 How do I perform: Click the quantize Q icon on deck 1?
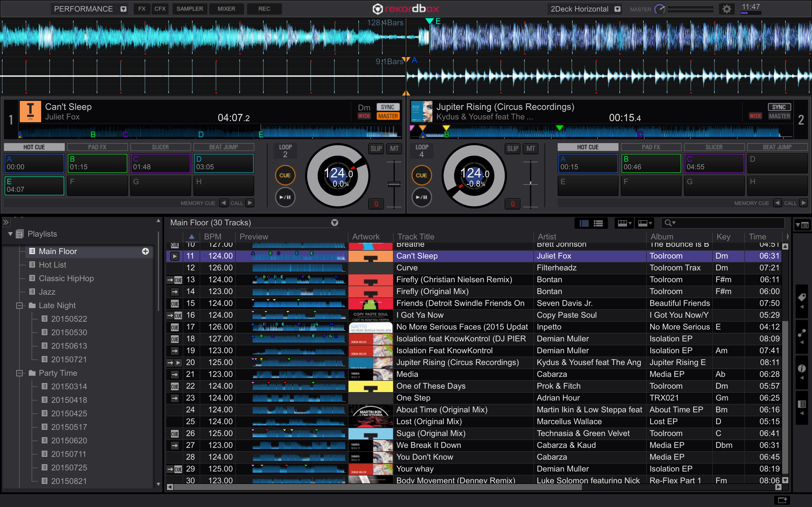point(376,204)
